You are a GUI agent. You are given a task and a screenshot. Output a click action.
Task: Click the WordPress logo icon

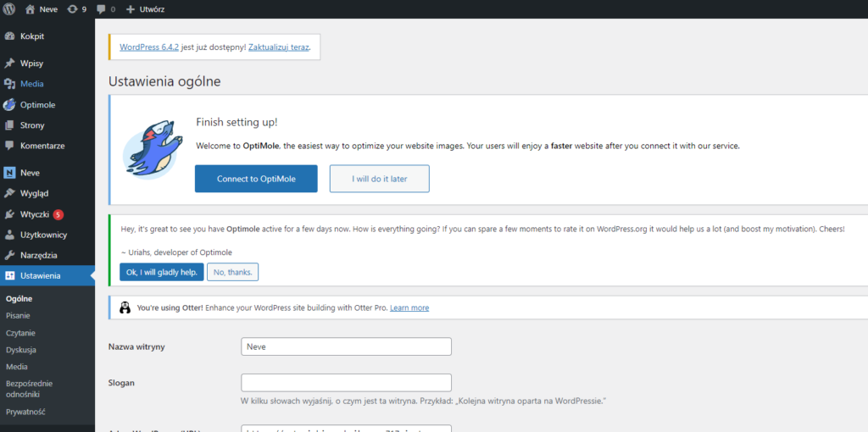click(9, 8)
